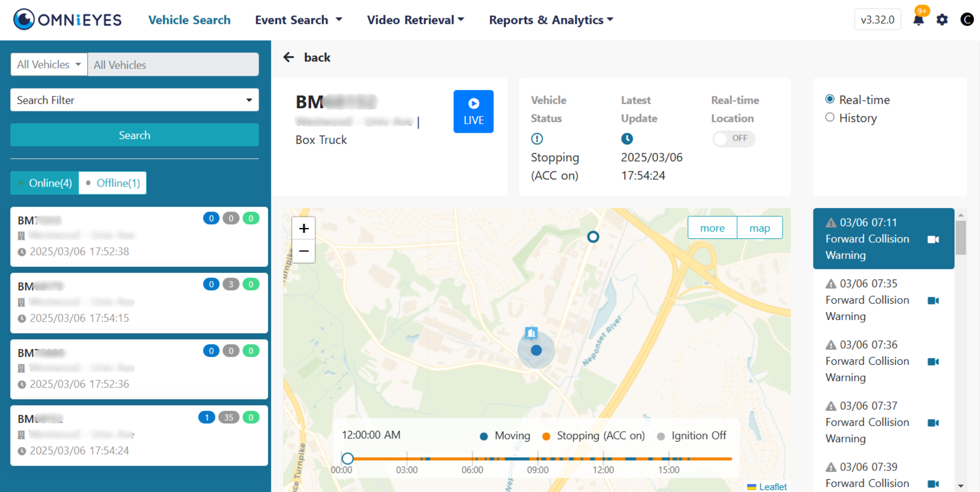This screenshot has height=492, width=980.
Task: Open the All Vehicles group dropdown
Action: pos(49,65)
